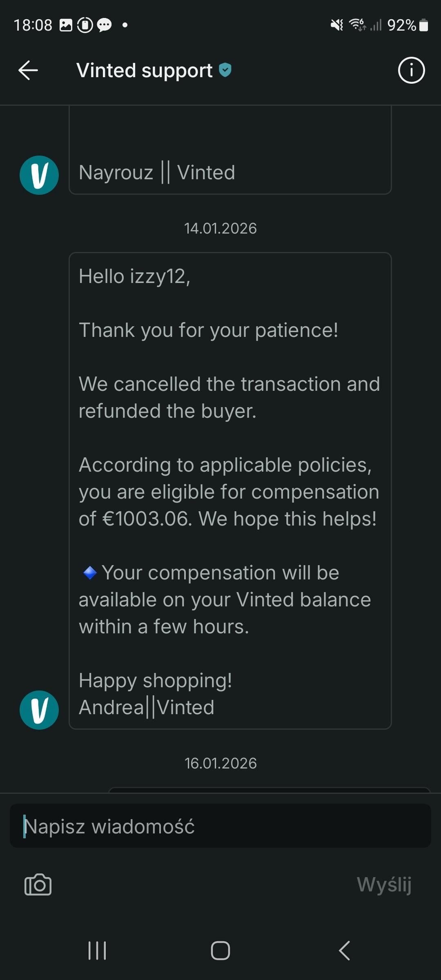
Task: Tap Vinted avatar beside Andrea's message
Action: 39,710
